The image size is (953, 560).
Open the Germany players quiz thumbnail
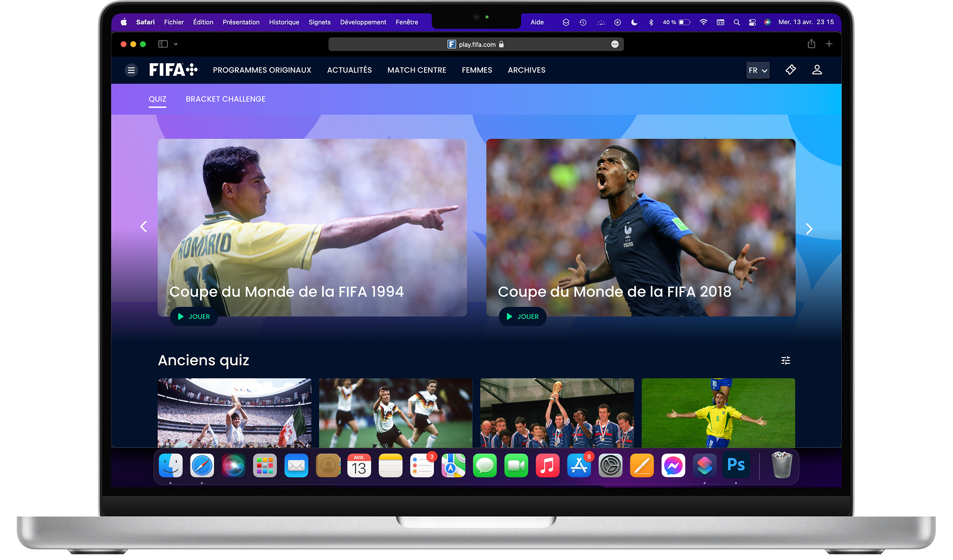(x=396, y=413)
